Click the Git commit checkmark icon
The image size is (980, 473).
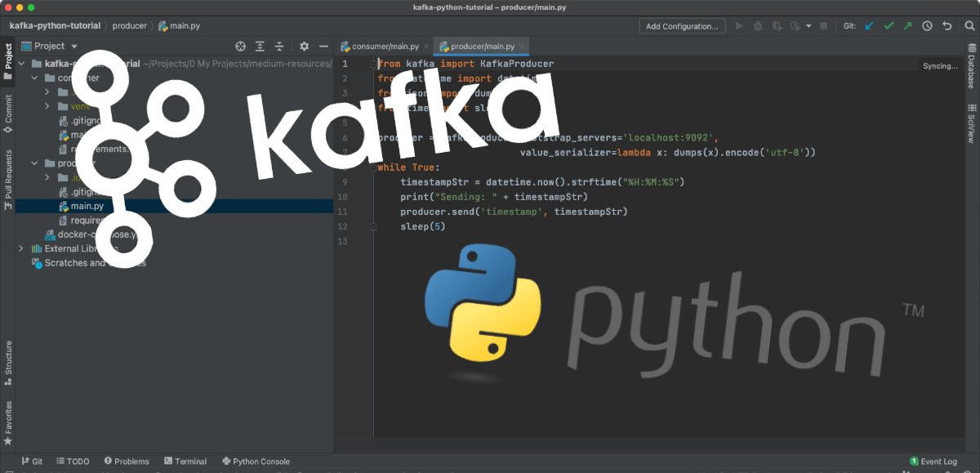click(889, 26)
